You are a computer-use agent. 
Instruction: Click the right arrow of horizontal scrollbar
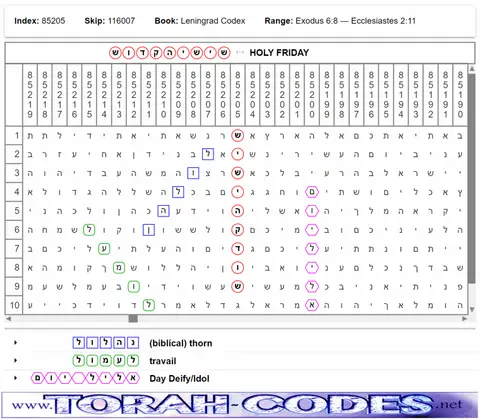tap(464, 319)
